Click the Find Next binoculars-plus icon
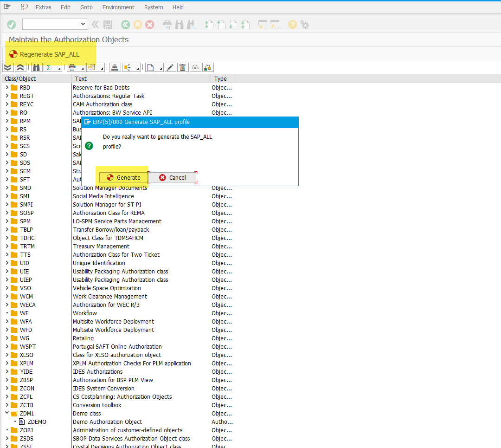The height and width of the screenshot is (448, 501). (x=191, y=25)
